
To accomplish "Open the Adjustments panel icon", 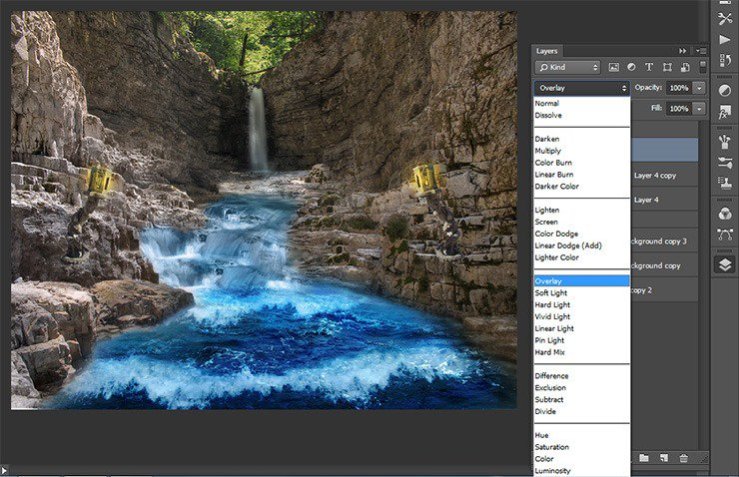I will point(724,91).
